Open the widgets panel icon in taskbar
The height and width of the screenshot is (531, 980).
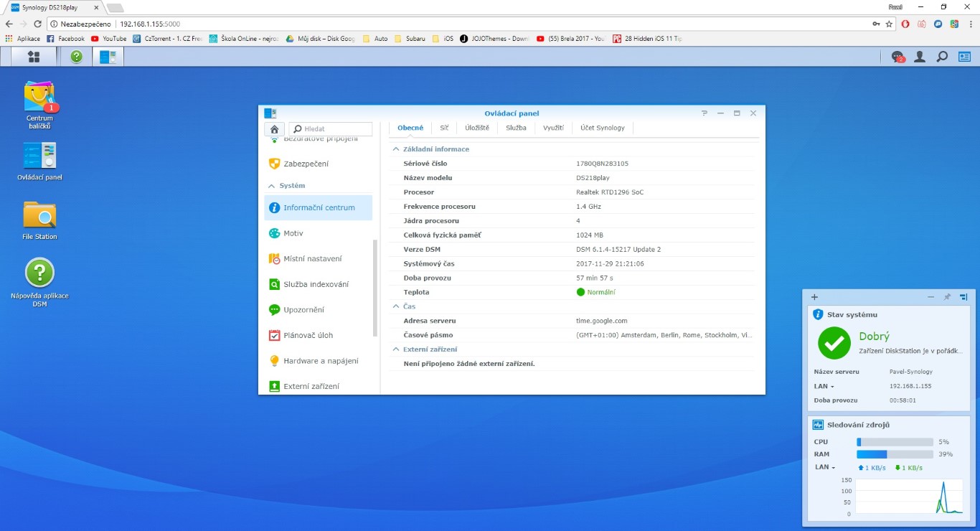coord(964,57)
